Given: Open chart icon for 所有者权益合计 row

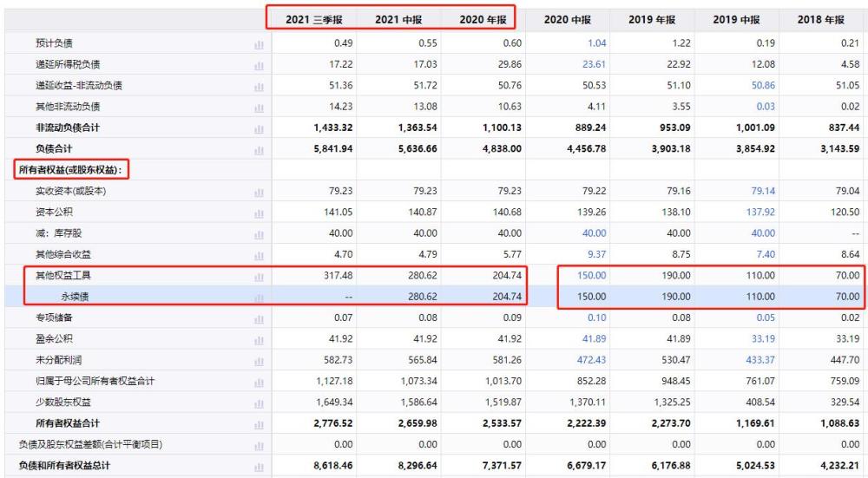Looking at the screenshot, I should coord(258,424).
